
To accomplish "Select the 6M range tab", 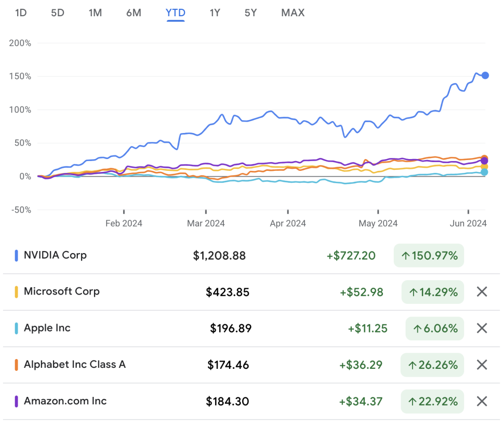I will 133,13.
